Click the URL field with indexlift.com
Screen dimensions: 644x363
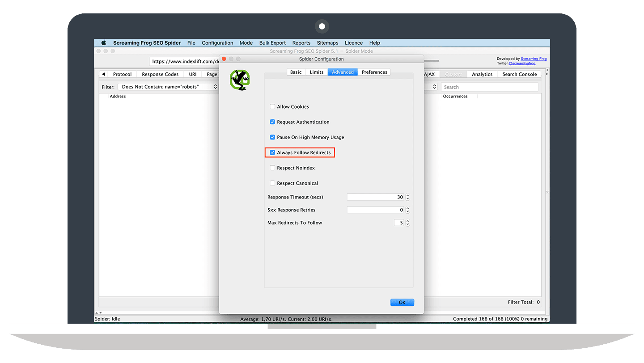tap(185, 61)
